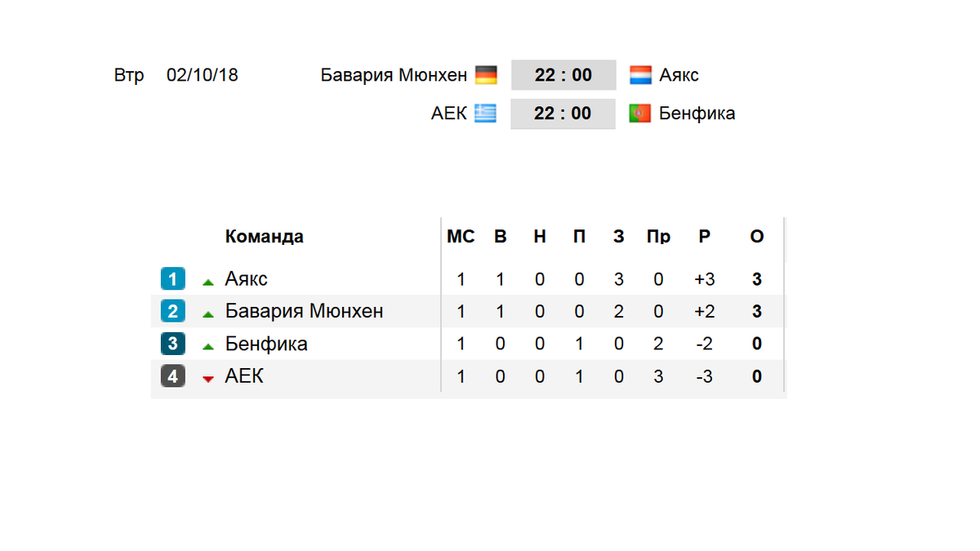This screenshot has height=551, width=980.
Task: Select the О points column header
Action: pos(757,237)
